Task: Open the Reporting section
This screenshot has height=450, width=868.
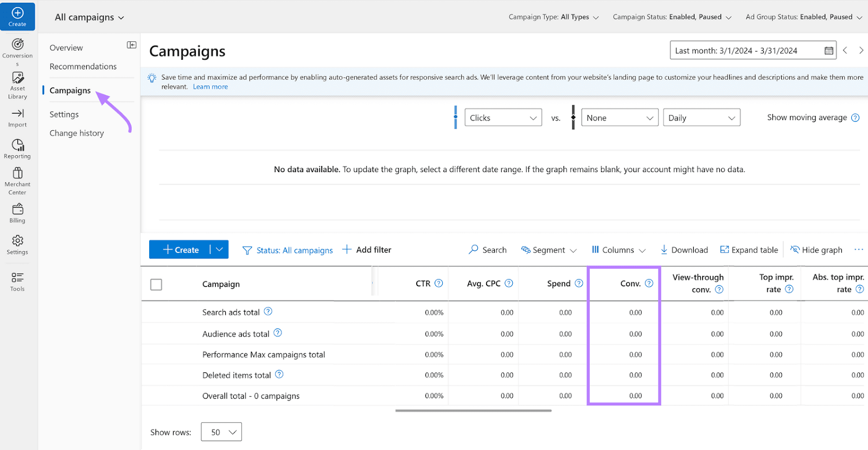Action: [17, 145]
